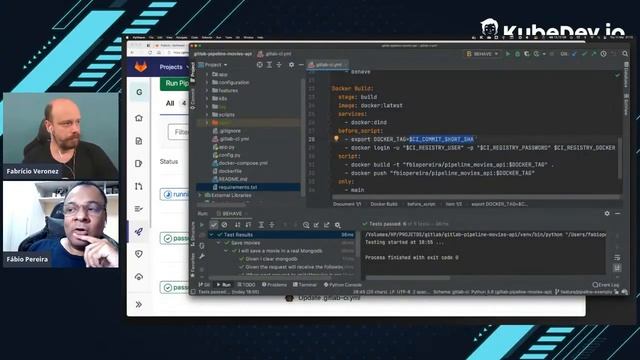Open the BEHAVE run configuration dropdown
The width and height of the screenshot is (640, 360).
(482, 53)
